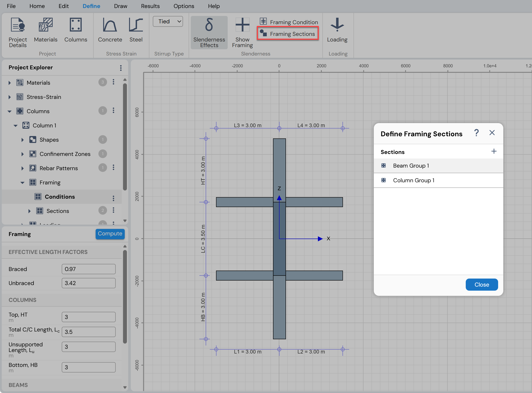The height and width of the screenshot is (393, 532).
Task: Open the Edit menu
Action: pos(64,6)
